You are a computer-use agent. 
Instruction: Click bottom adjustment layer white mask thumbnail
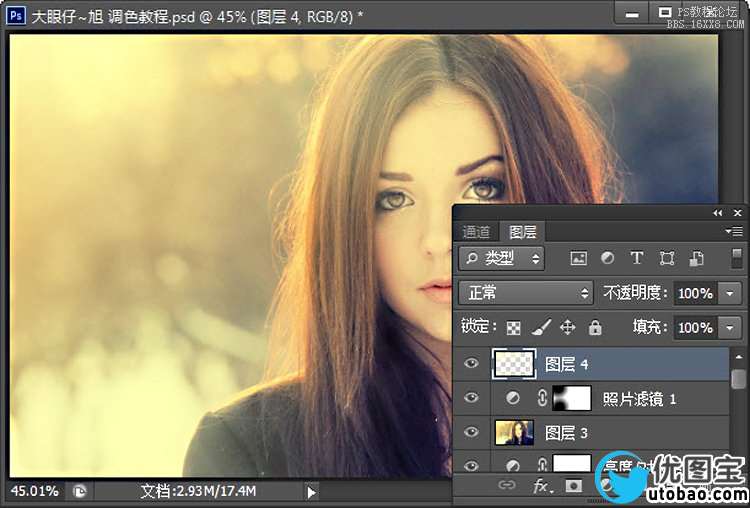coord(572,463)
